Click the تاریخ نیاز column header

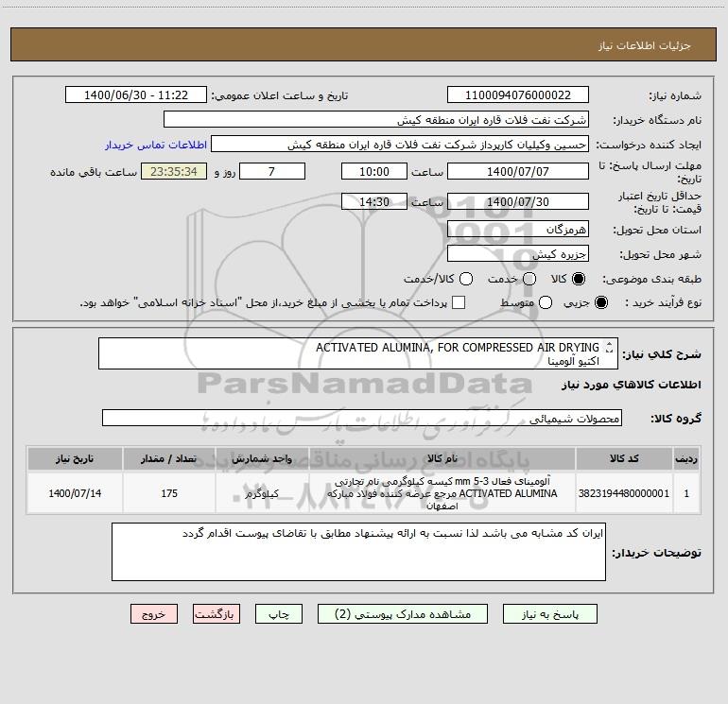click(75, 458)
